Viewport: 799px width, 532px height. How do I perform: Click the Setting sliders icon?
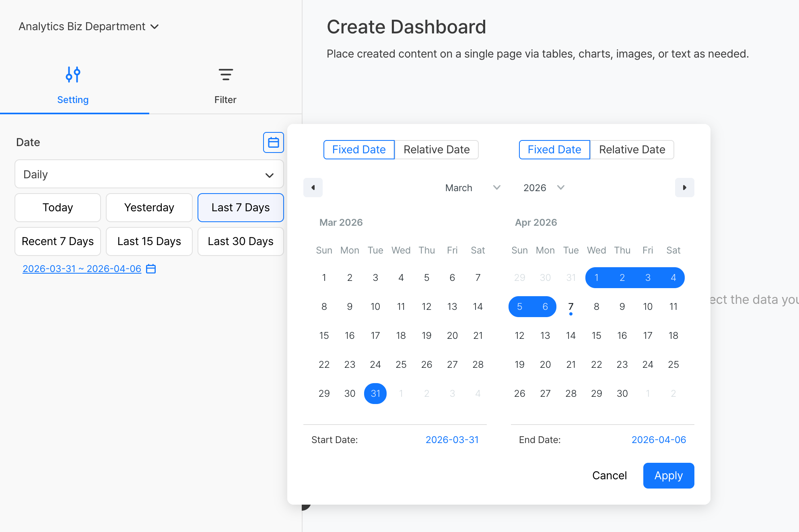(x=73, y=75)
